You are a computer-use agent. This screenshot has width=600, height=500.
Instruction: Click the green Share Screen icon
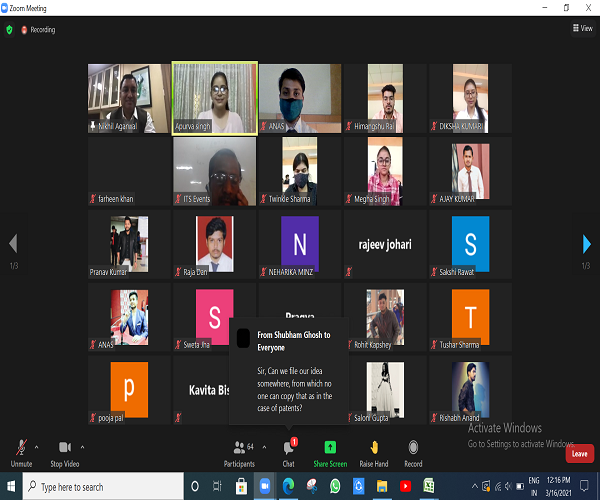click(x=330, y=447)
